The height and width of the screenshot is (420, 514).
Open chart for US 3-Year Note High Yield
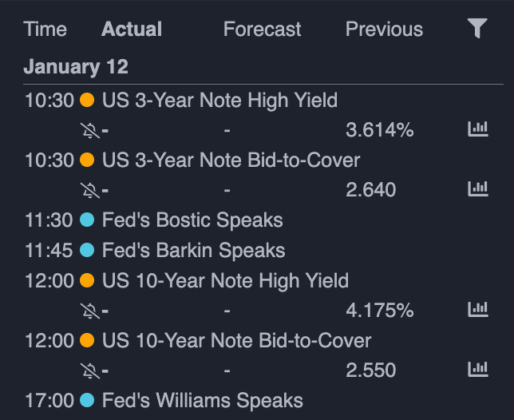(x=477, y=129)
